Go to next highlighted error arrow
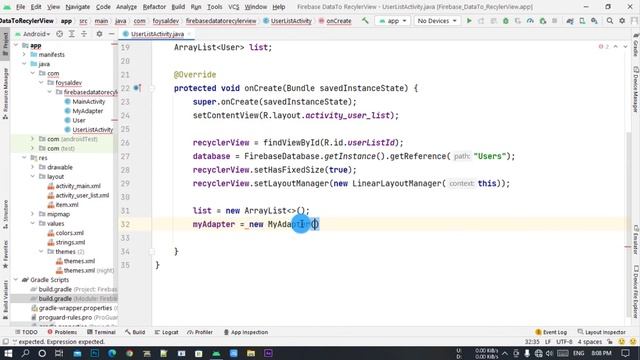640x360 pixels. pyautogui.click(x=625, y=47)
